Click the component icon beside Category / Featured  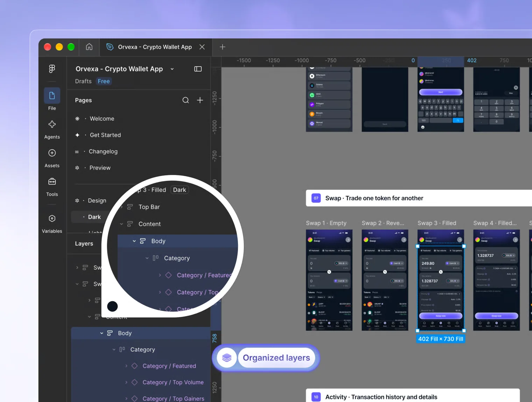[x=134, y=366]
